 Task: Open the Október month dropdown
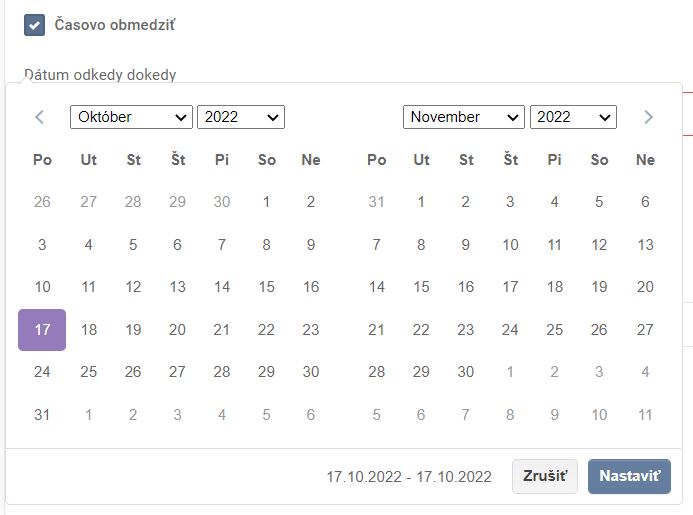pyautogui.click(x=131, y=117)
